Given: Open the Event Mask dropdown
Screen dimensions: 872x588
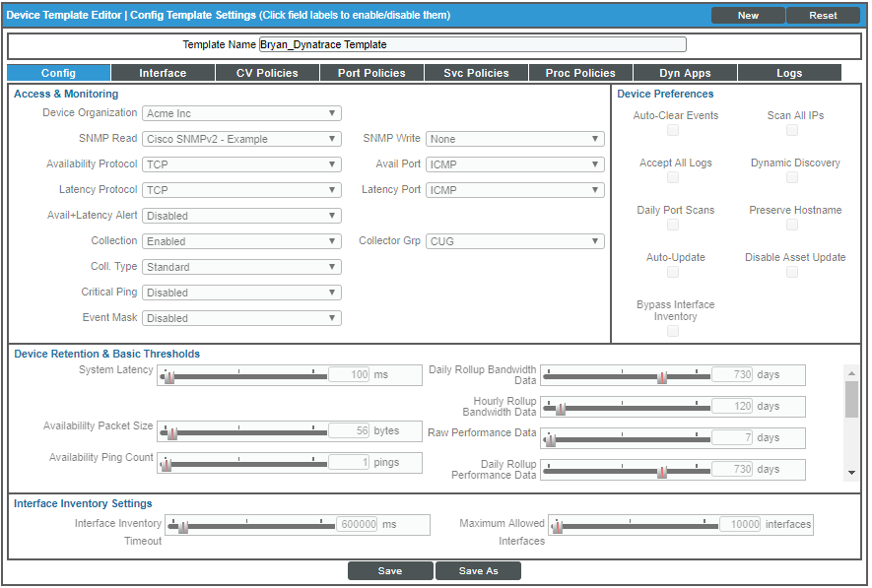Looking at the screenshot, I should 242,317.
